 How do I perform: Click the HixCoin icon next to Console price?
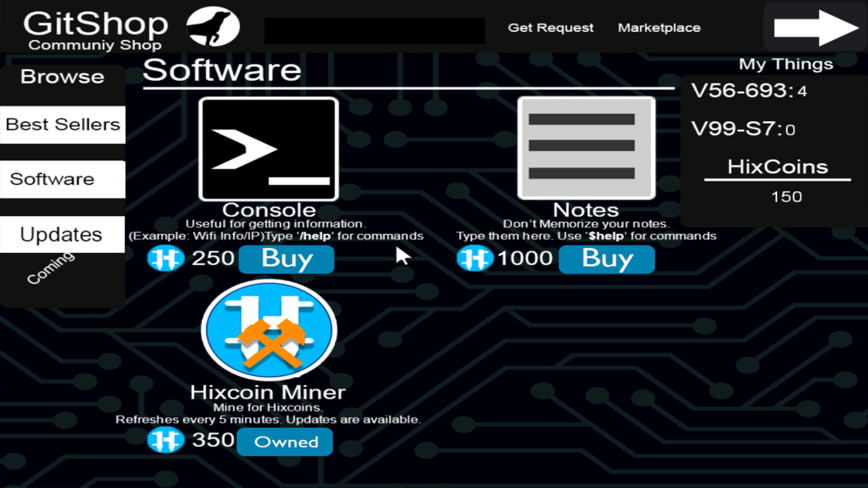(x=166, y=258)
